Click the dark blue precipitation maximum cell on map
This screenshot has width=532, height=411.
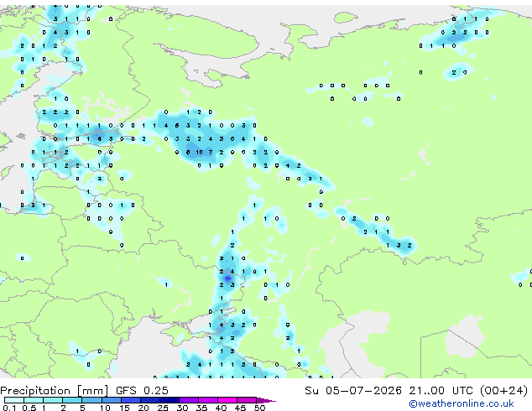pos(228,278)
